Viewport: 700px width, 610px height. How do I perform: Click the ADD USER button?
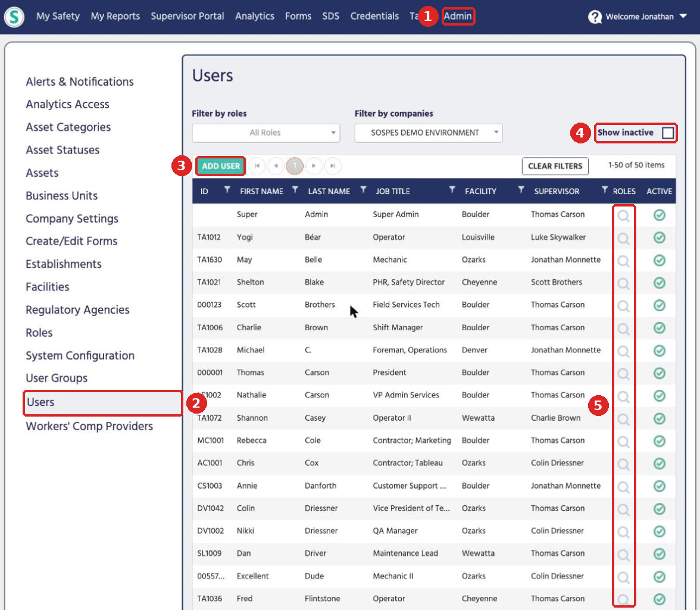(x=220, y=166)
